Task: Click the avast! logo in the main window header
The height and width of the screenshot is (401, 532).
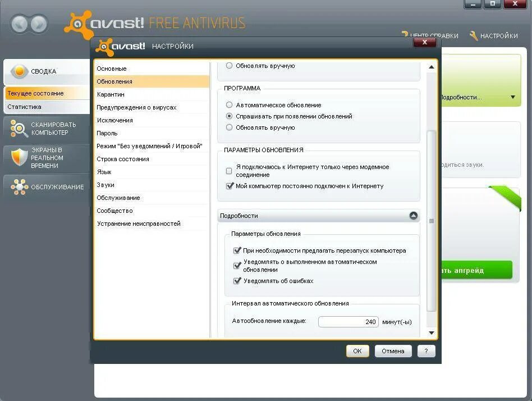Action: point(104,24)
